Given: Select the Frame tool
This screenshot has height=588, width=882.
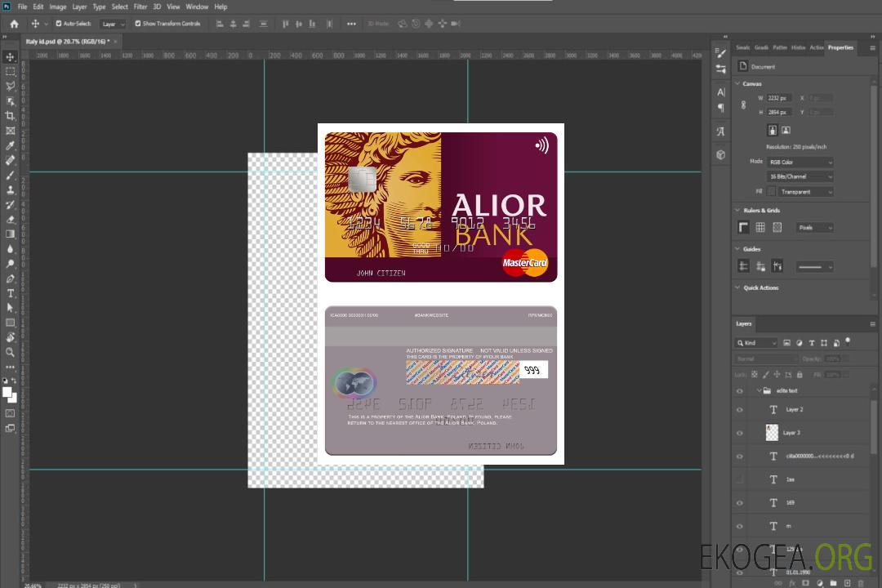Looking at the screenshot, I should tap(10, 131).
